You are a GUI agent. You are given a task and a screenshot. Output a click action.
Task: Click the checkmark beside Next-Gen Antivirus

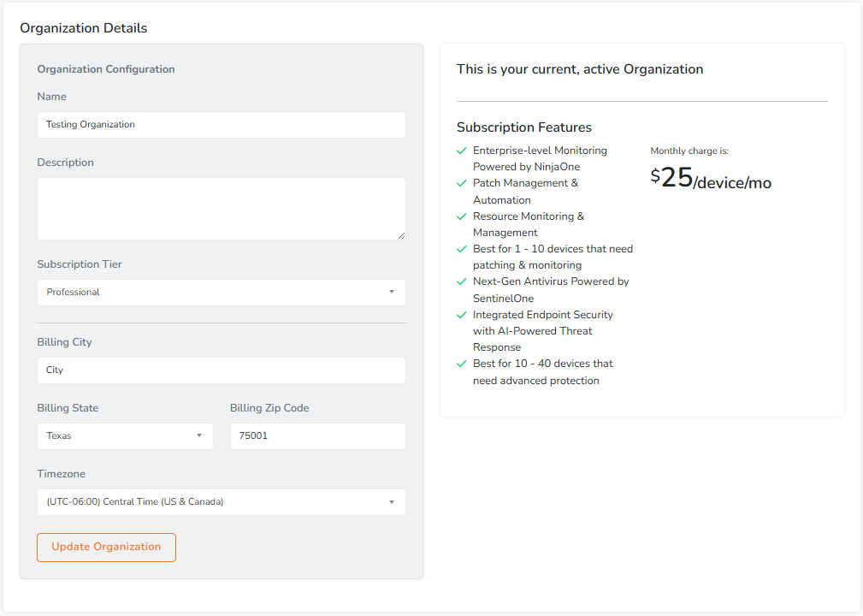pos(462,281)
